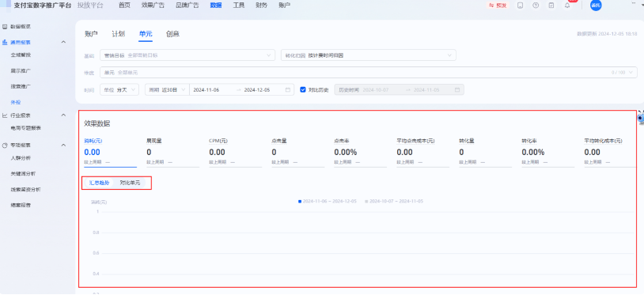Click the Alipay platform logo
Image resolution: width=644 pixels, height=295 pixels.
coord(6,6)
